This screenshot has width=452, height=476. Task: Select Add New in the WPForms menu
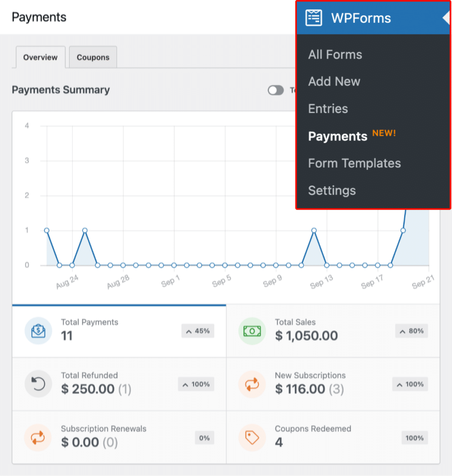334,81
